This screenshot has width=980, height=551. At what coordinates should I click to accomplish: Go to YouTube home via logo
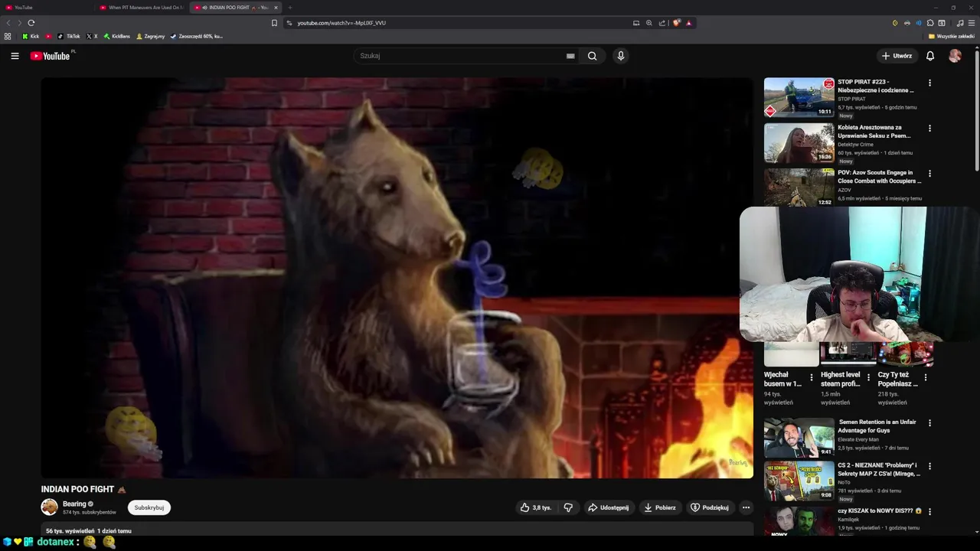click(x=51, y=56)
